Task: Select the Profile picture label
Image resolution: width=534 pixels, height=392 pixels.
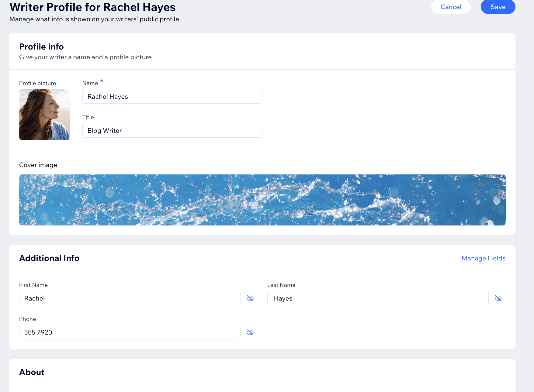Action: click(37, 83)
